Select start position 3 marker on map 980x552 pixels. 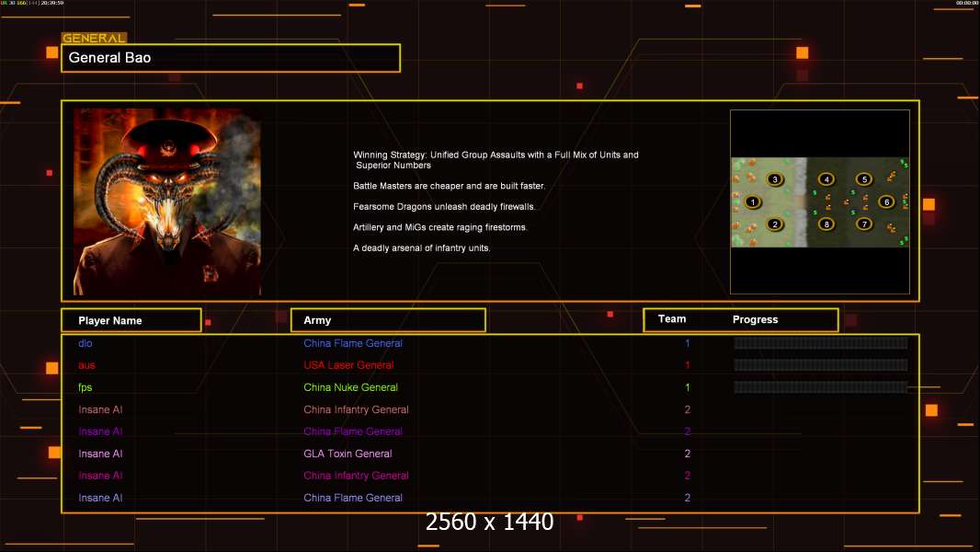[775, 179]
